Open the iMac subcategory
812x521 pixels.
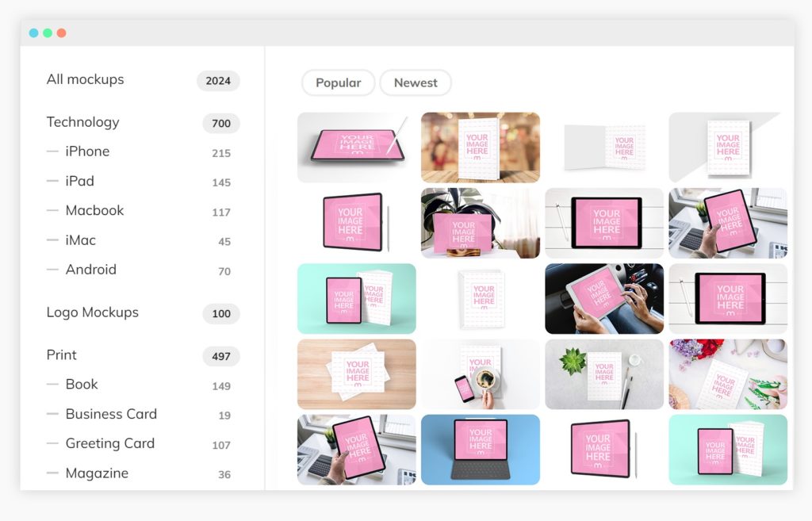click(x=81, y=240)
